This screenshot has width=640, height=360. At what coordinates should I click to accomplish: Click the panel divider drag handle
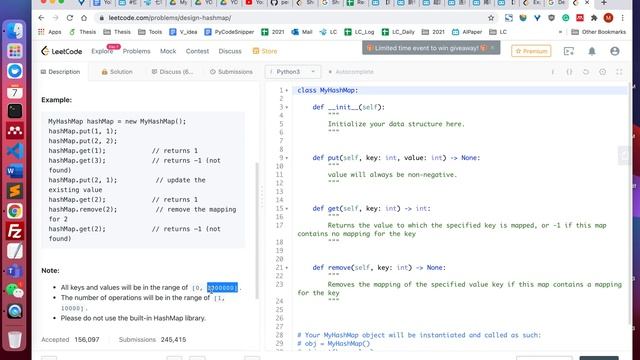(262, 196)
